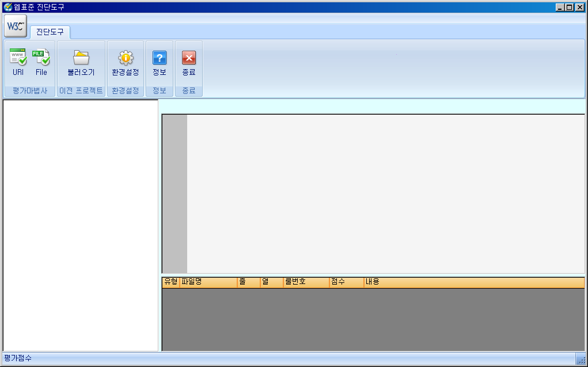The height and width of the screenshot is (367, 588).
Task: Maximize the 웹표준 진단도구 window
Action: tap(570, 7)
